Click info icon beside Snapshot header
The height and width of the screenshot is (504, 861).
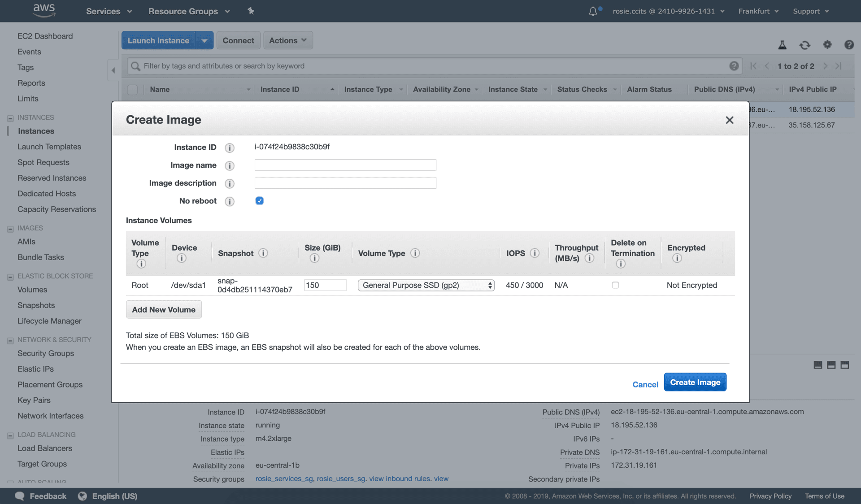click(263, 253)
